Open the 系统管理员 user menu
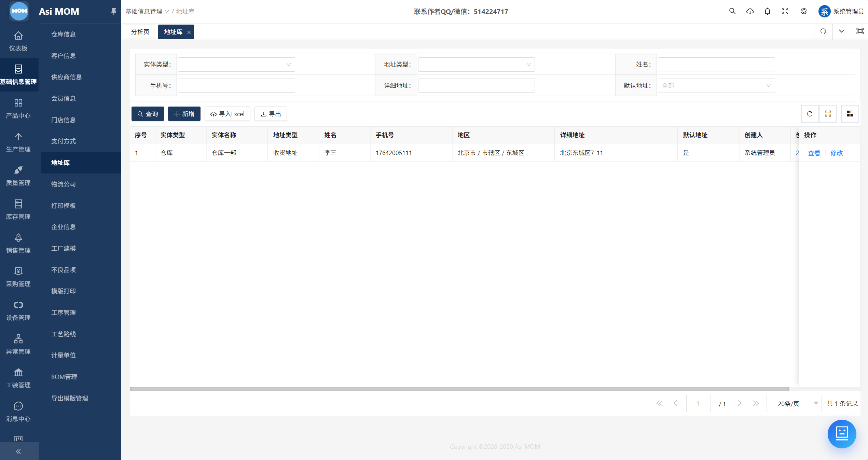Image resolution: width=868 pixels, height=460 pixels. point(841,11)
